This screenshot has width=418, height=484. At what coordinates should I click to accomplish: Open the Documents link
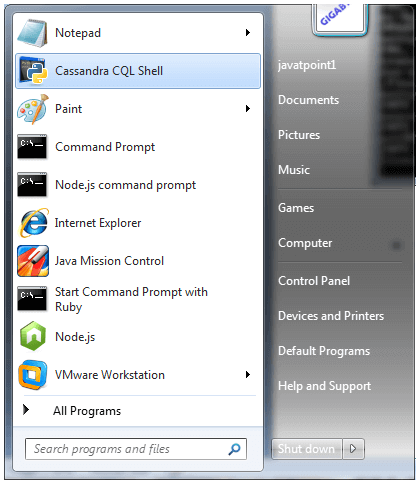pyautogui.click(x=308, y=100)
